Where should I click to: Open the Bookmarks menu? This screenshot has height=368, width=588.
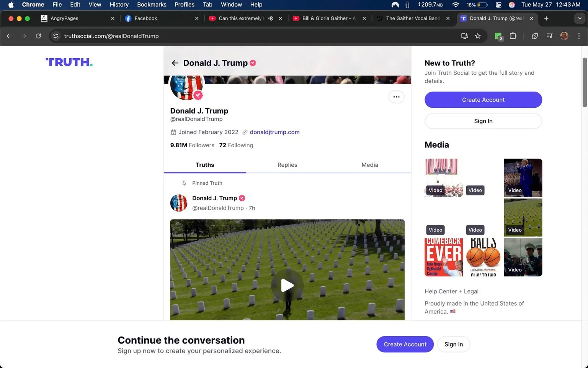click(x=152, y=5)
